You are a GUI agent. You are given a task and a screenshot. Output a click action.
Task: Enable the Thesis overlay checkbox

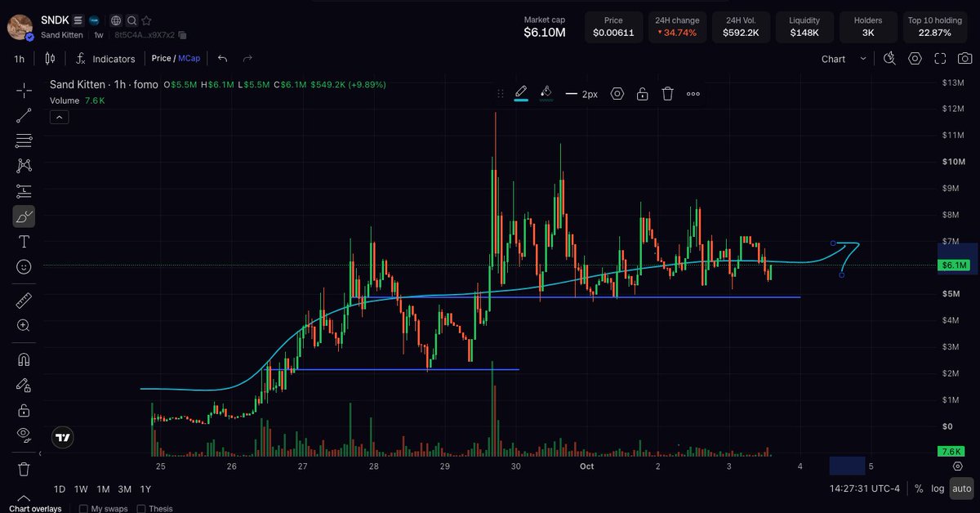click(141, 509)
